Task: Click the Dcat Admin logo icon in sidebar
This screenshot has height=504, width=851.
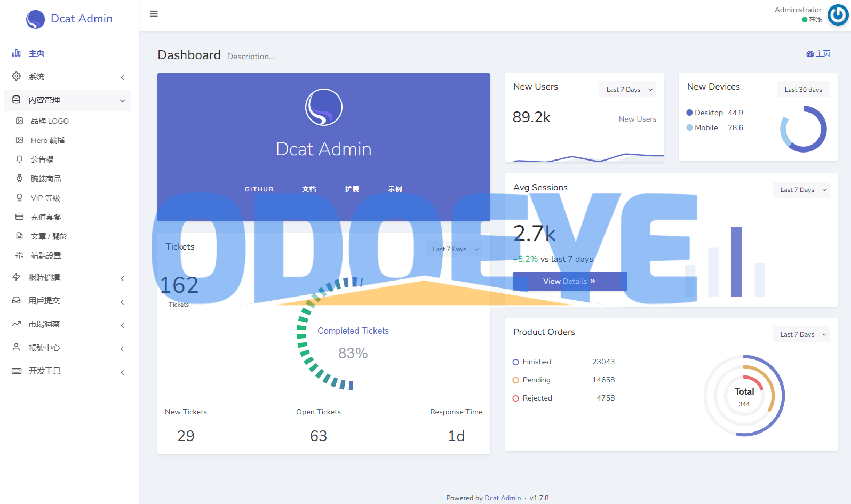Action: click(x=35, y=19)
